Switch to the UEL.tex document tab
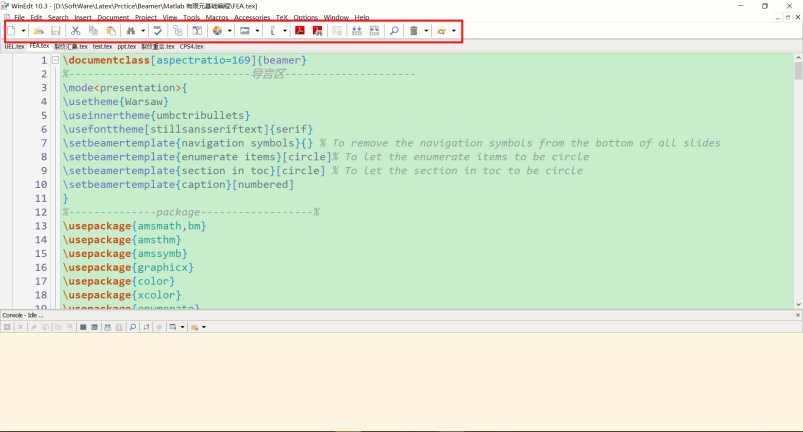Screen dimensions: 803x432 click(x=14, y=47)
